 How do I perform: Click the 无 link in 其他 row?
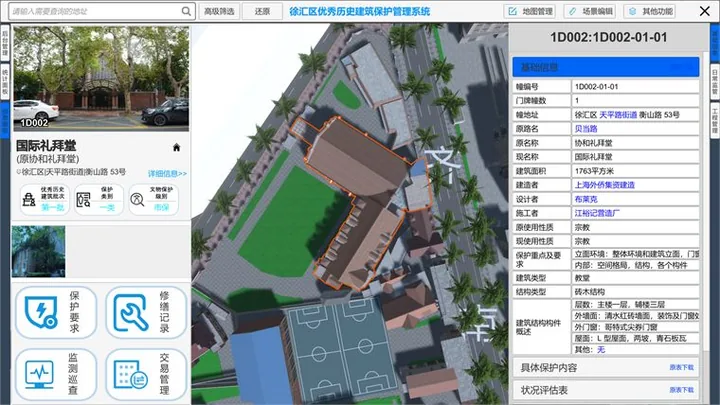click(x=601, y=349)
